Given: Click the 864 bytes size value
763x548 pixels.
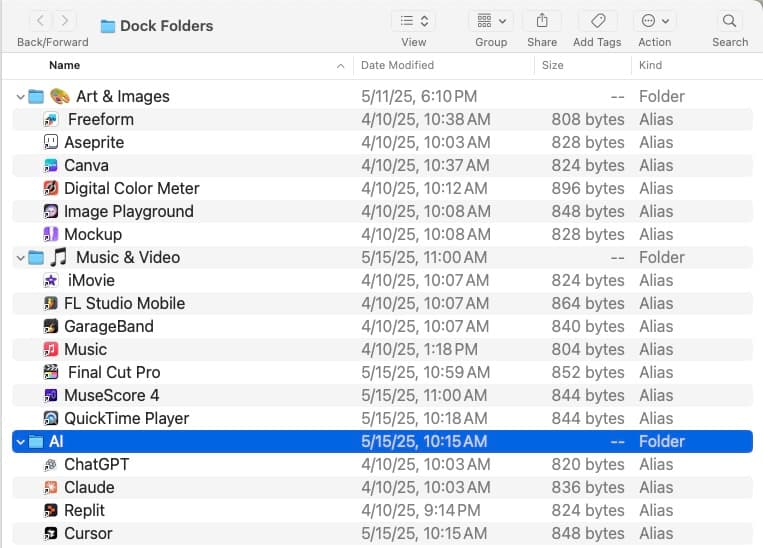Looking at the screenshot, I should point(588,303).
